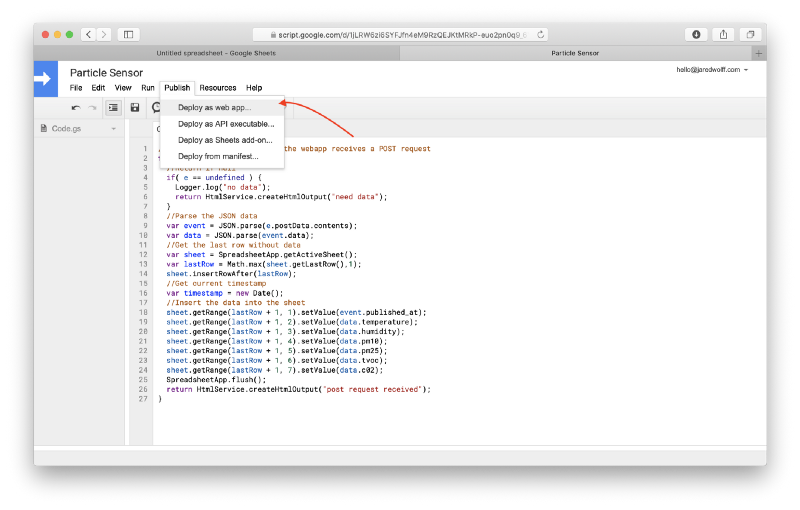Image resolution: width=800 pixels, height=510 pixels.
Task: Go forward with Safari's forward arrow
Action: (104, 34)
